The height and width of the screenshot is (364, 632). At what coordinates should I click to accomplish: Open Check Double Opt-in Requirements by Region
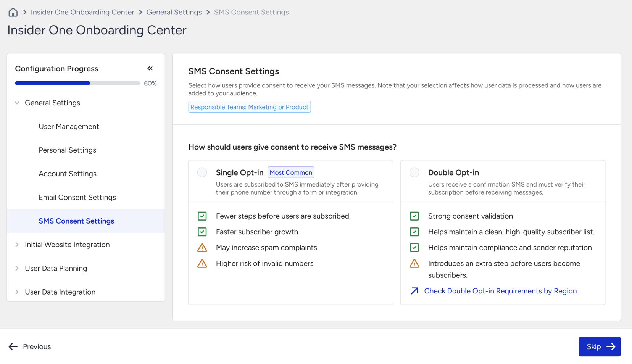(x=500, y=291)
